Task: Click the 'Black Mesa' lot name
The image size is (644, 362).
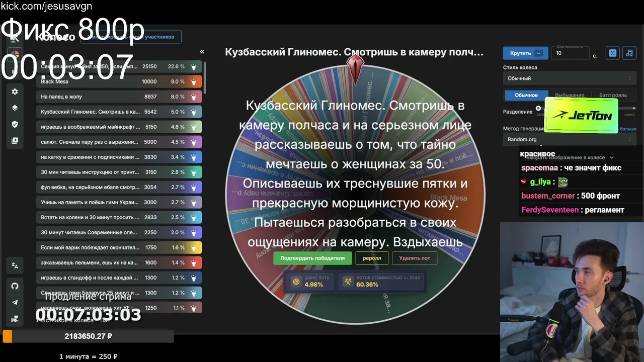Action: coord(55,81)
